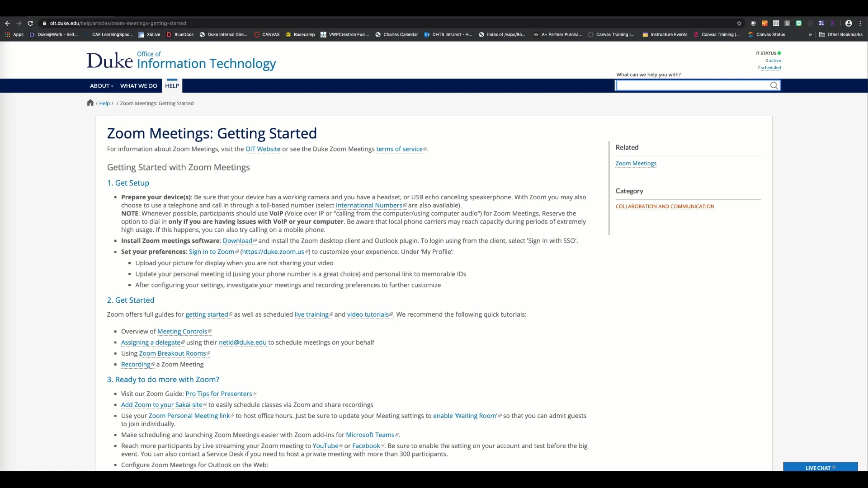Click the orange analytics extension icon
This screenshot has height=488, width=868.
(x=764, y=23)
